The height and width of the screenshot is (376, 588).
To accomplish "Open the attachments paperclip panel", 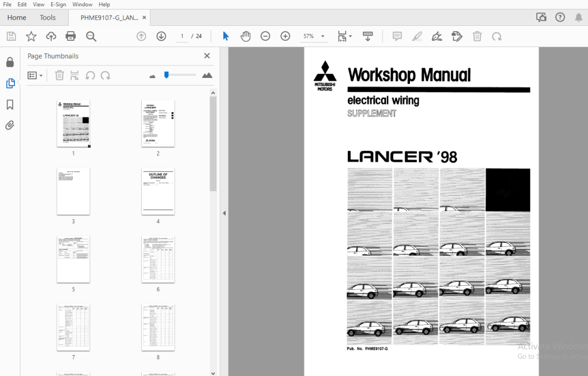I will coord(10,125).
